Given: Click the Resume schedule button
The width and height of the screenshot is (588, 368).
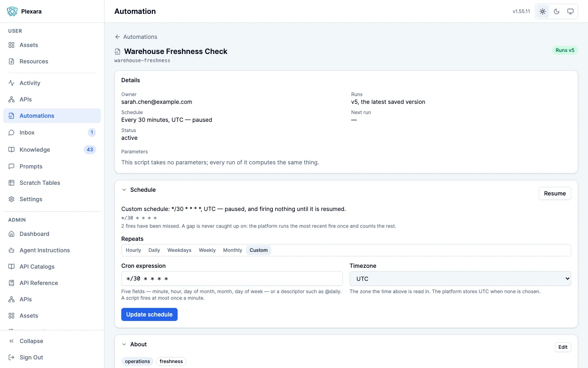Looking at the screenshot, I should point(555,193).
